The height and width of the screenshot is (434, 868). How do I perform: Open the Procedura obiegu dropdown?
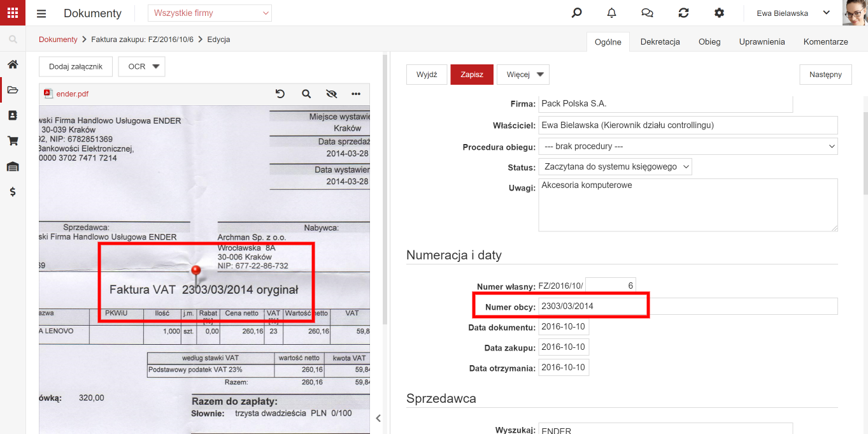[688, 147]
